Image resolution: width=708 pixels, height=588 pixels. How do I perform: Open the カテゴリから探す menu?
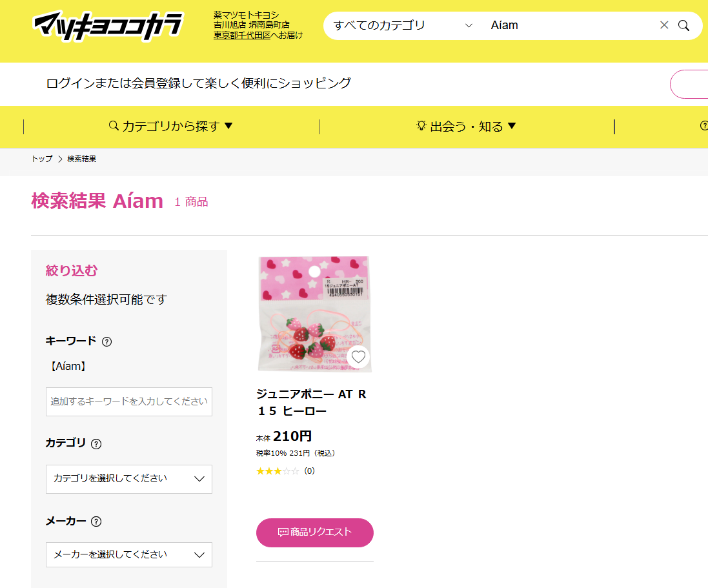(170, 126)
